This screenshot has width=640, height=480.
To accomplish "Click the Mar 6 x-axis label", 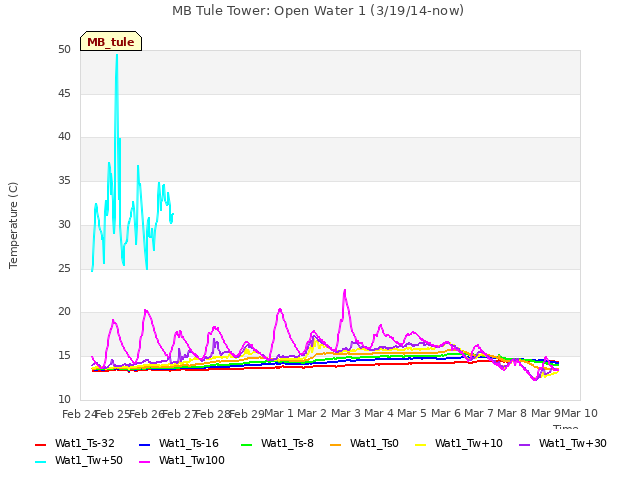I will [x=446, y=413].
